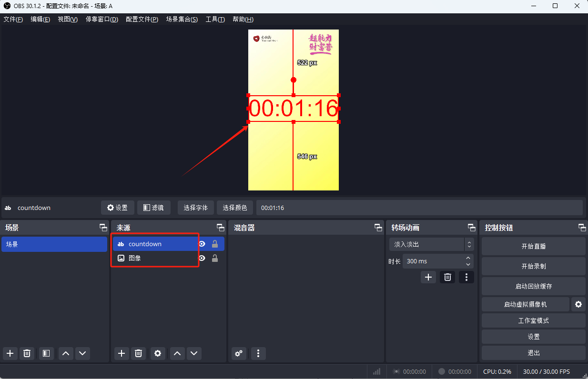
Task: Click the 开始直播 button
Action: (533, 246)
